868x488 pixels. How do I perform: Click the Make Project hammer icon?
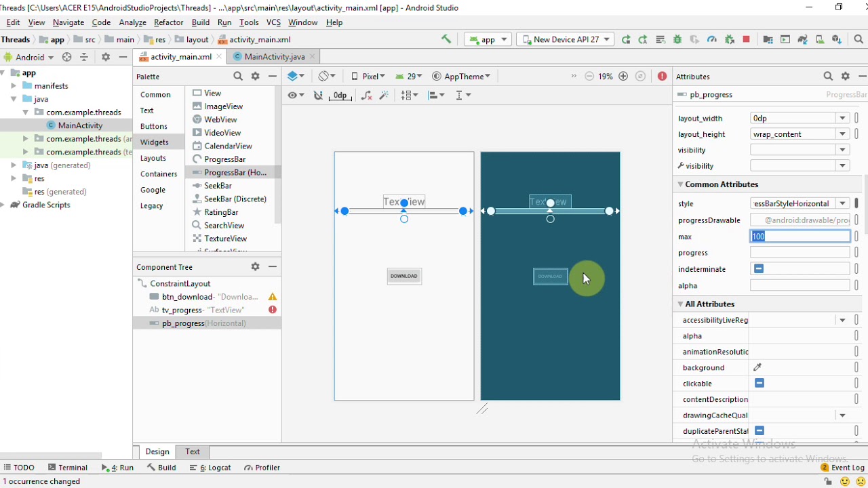(446, 39)
